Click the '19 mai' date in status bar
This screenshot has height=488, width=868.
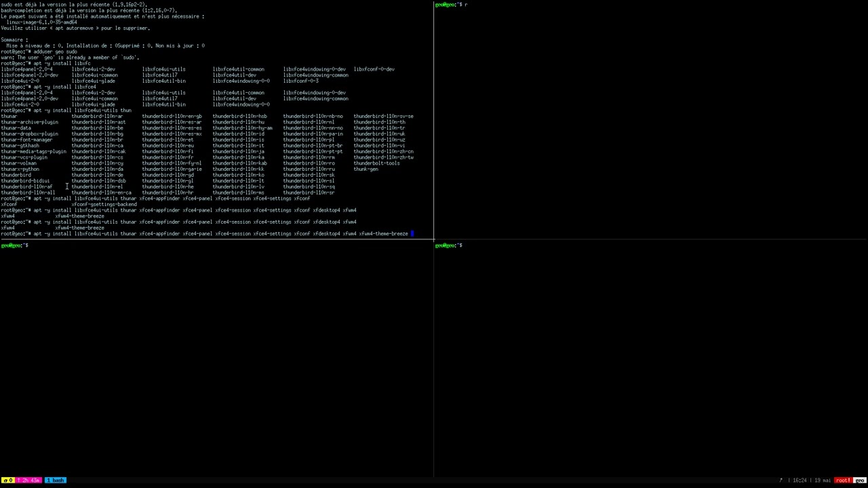[823, 480]
